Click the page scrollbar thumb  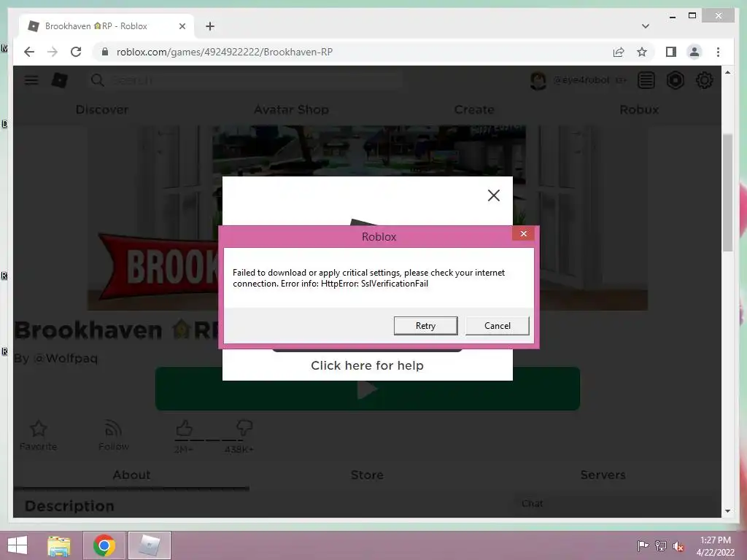tap(727, 192)
